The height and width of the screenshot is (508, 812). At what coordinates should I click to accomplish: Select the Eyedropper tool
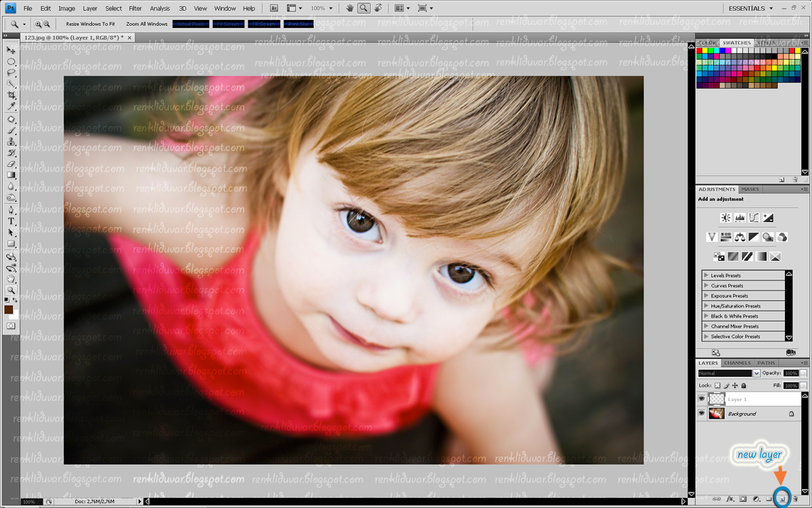click(12, 106)
